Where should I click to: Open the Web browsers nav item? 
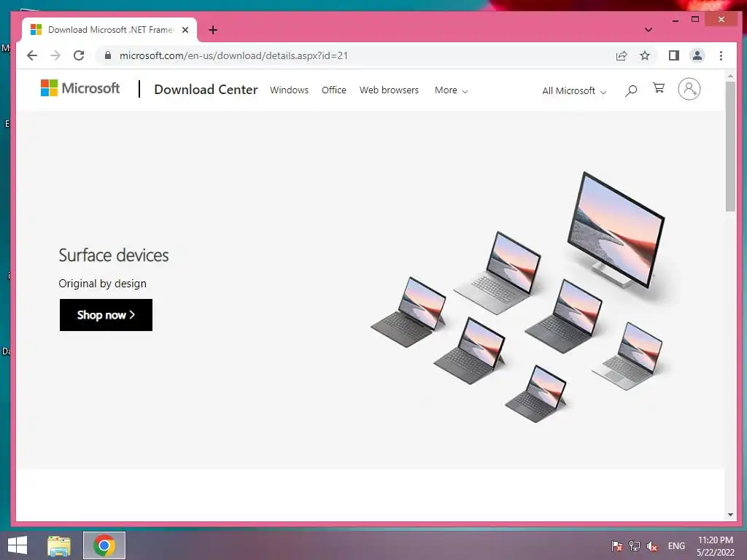click(x=390, y=90)
